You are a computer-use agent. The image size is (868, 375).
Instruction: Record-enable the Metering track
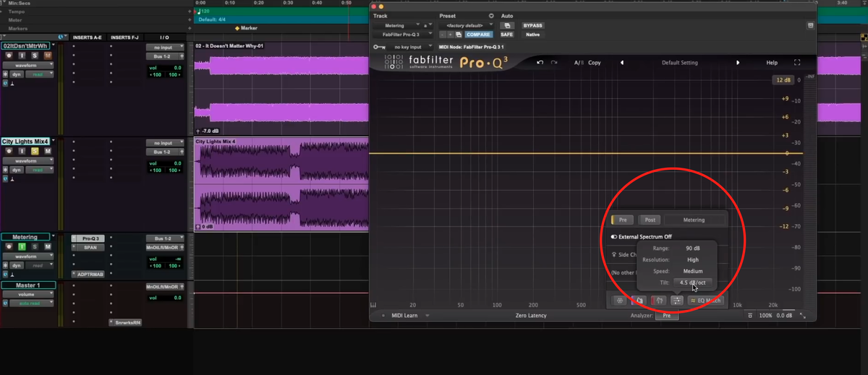click(x=9, y=246)
